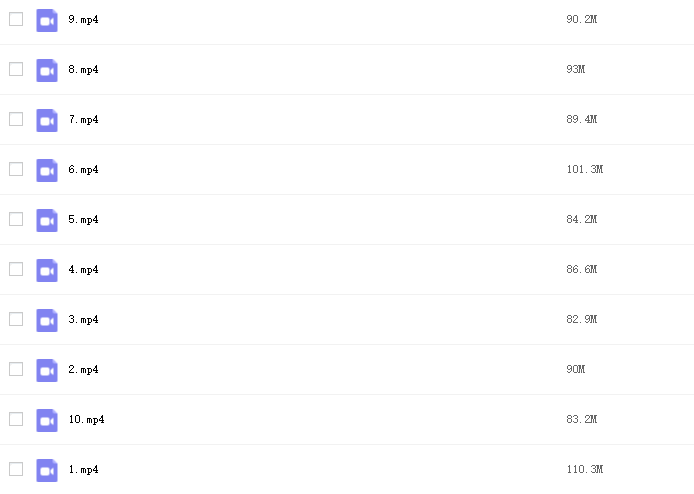Check the box beside 2.mp4

[x=16, y=369]
